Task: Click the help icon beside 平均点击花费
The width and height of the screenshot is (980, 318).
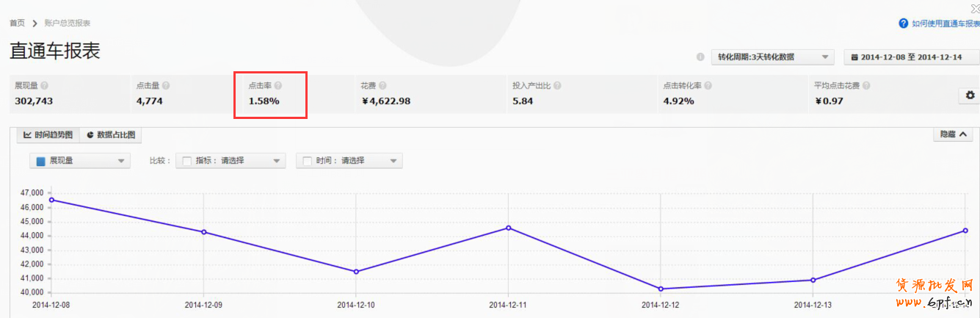Action: click(x=866, y=86)
